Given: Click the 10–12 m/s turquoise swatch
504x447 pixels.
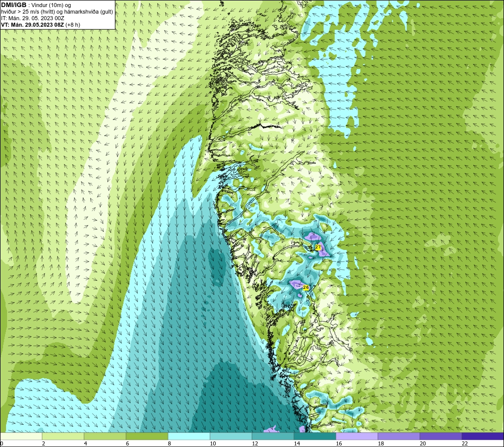Looking at the screenshot, I should [231, 436].
